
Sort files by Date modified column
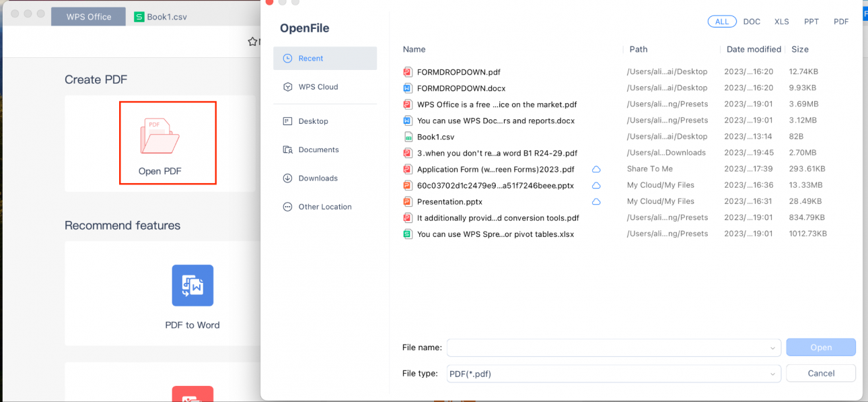(x=754, y=49)
